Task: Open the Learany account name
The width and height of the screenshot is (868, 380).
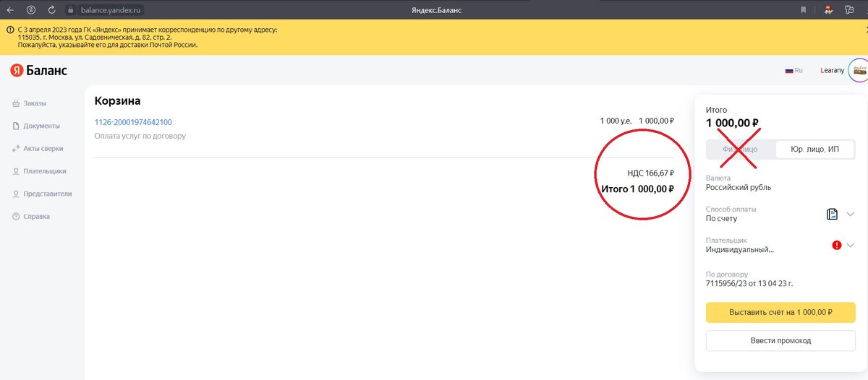Action: (832, 71)
